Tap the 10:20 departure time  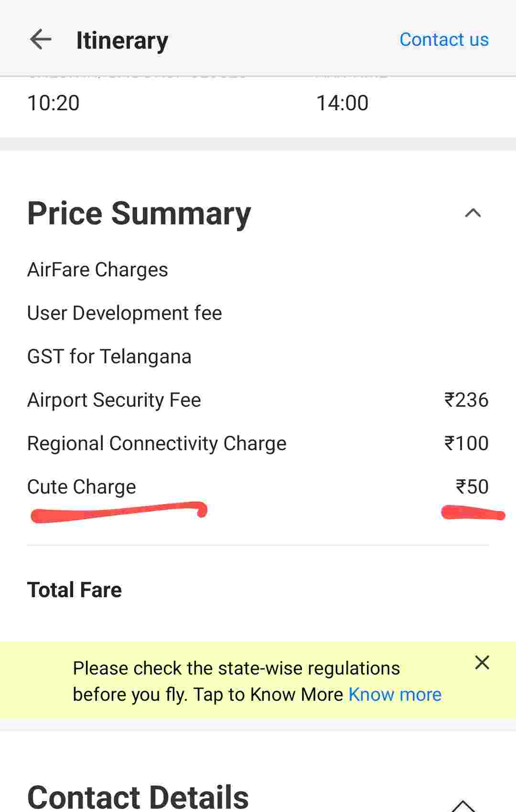click(54, 103)
